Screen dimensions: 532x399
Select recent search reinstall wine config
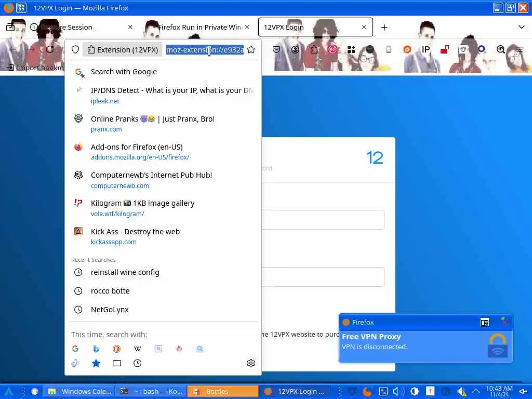pos(163,272)
